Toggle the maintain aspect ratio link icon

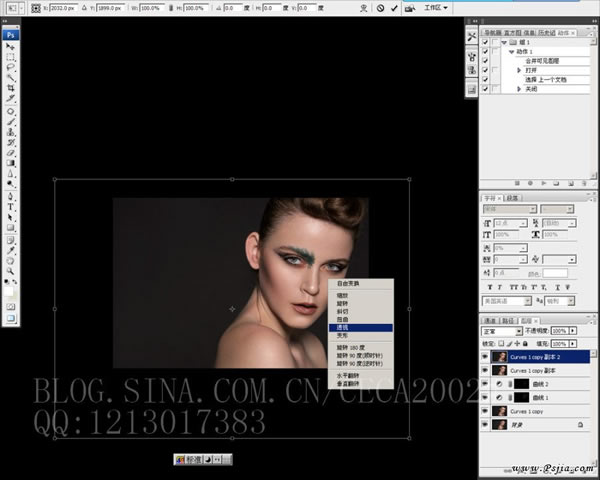click(171, 8)
